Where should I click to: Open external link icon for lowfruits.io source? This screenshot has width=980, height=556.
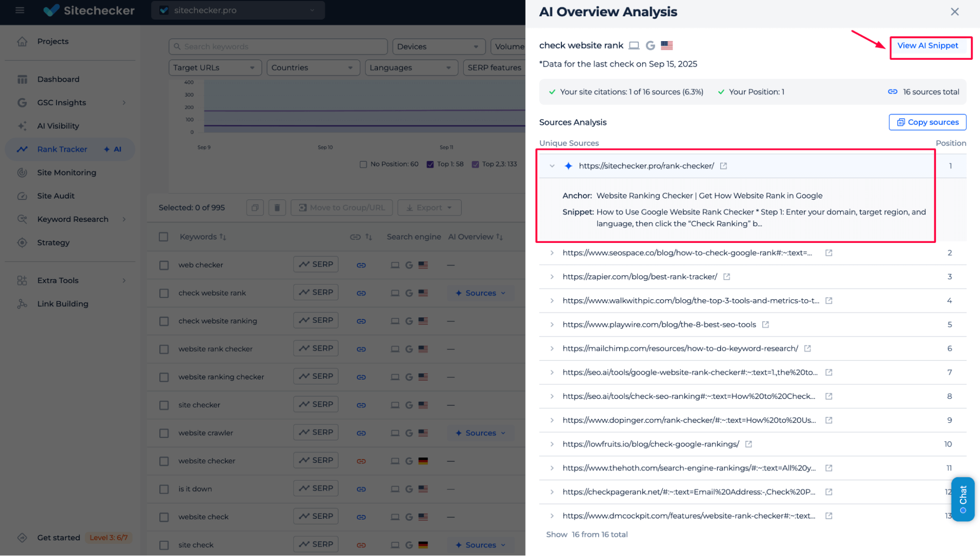[748, 444]
